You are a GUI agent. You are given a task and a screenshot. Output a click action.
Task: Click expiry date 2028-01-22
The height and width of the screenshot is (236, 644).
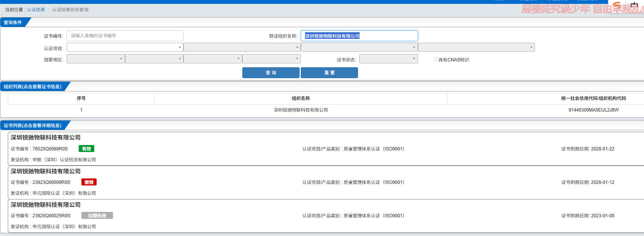pyautogui.click(x=602, y=149)
